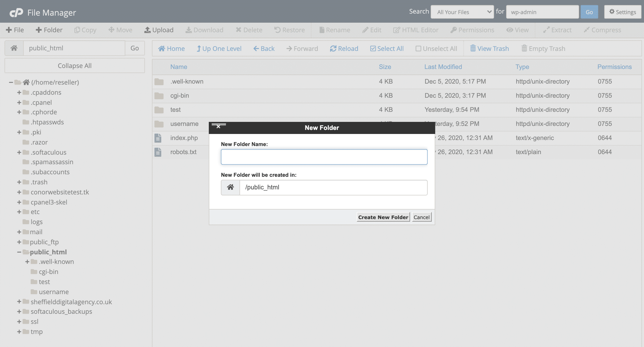
Task: Click the Back arrow
Action: pyautogui.click(x=256, y=48)
